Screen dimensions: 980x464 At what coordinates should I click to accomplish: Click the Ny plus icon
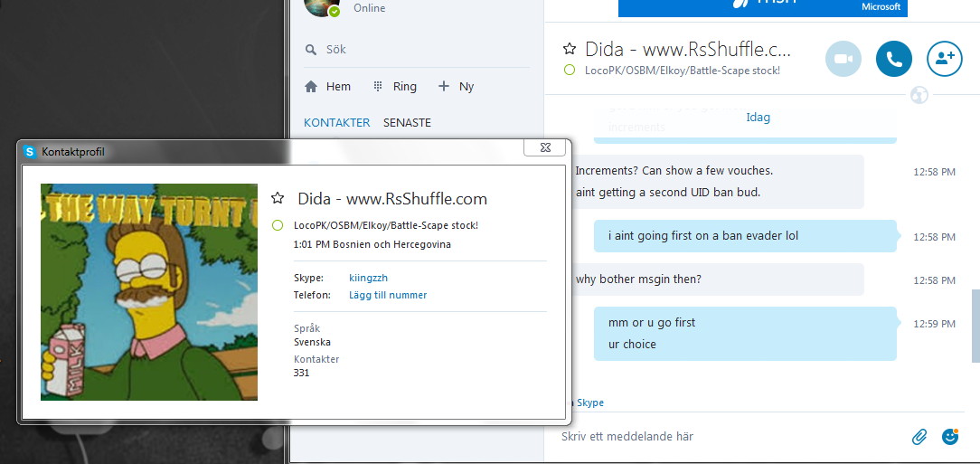pos(444,86)
